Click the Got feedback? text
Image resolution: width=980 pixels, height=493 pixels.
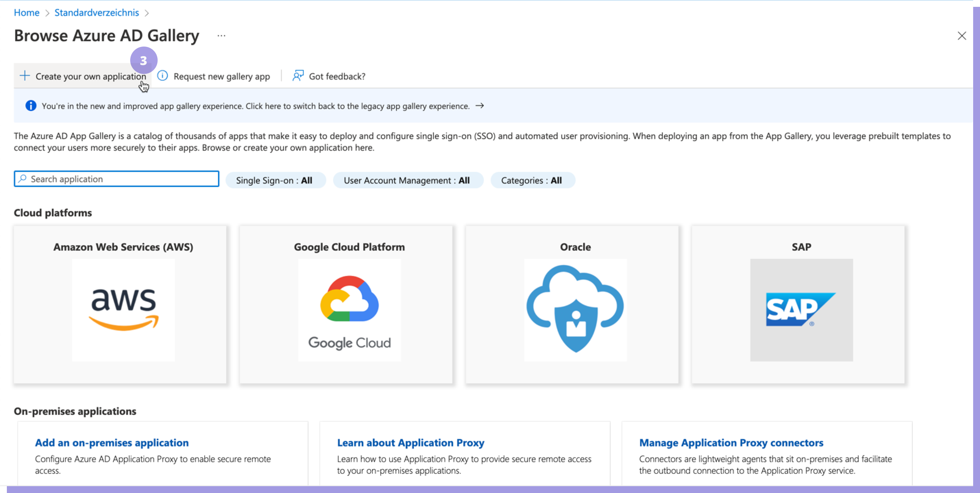tap(337, 76)
